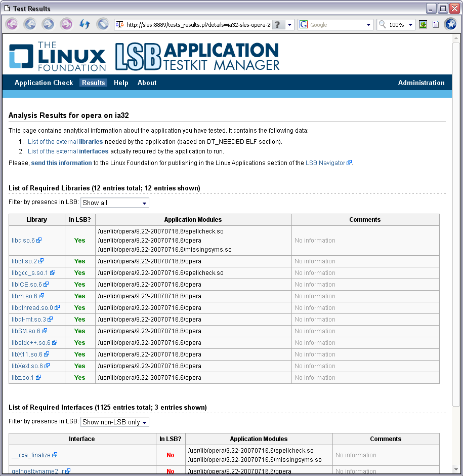Click the external link icon beside LSB Navigator
This screenshot has width=463, height=476.
(349, 163)
